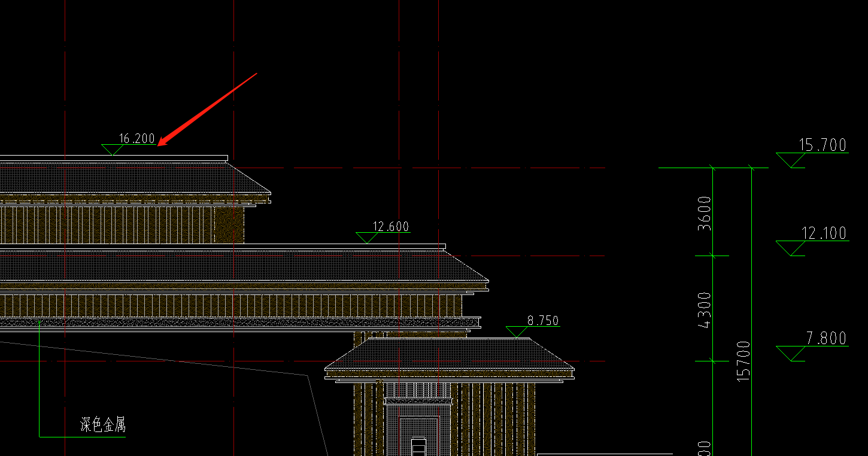868x456 pixels.
Task: Select the 4300 dimension text
Action: 705,310
